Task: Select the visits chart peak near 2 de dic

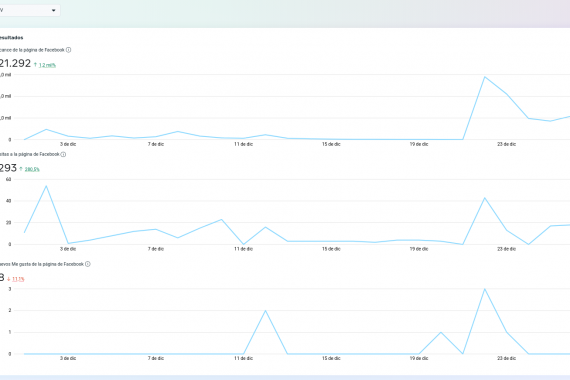Action: pos(46,186)
